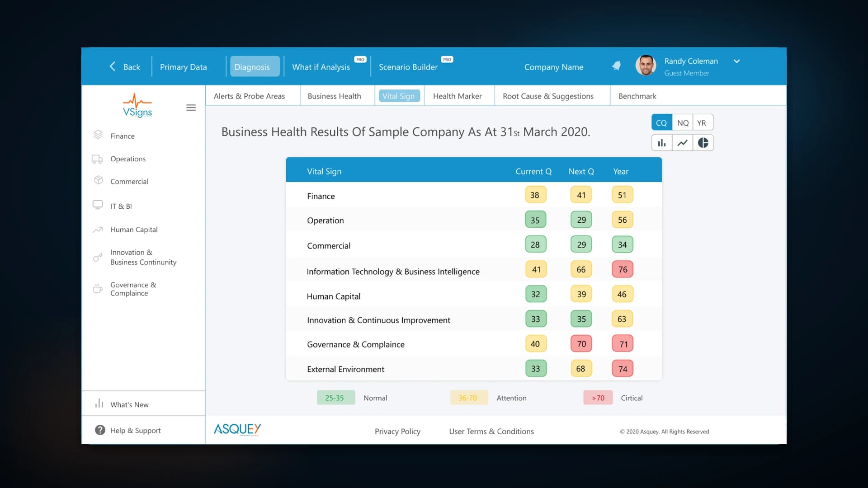Click the Back arrow icon
Screen dimensions: 868x488
pos(113,66)
